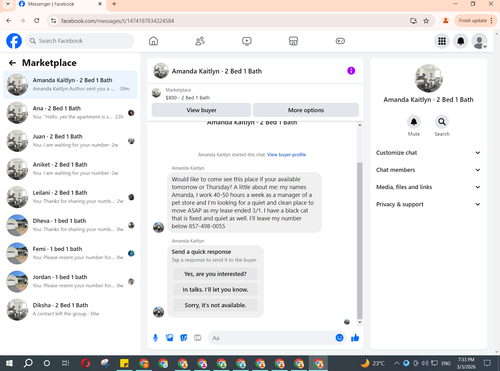Click the chat scrollbar thumb
This screenshot has width=500, height=371.
[360, 240]
